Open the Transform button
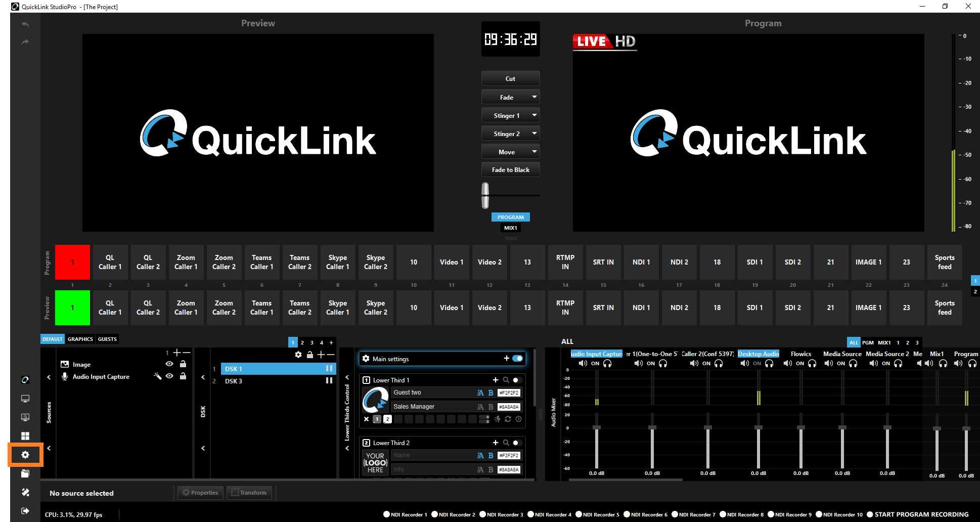Screen dimensions: 980x522 250,493
